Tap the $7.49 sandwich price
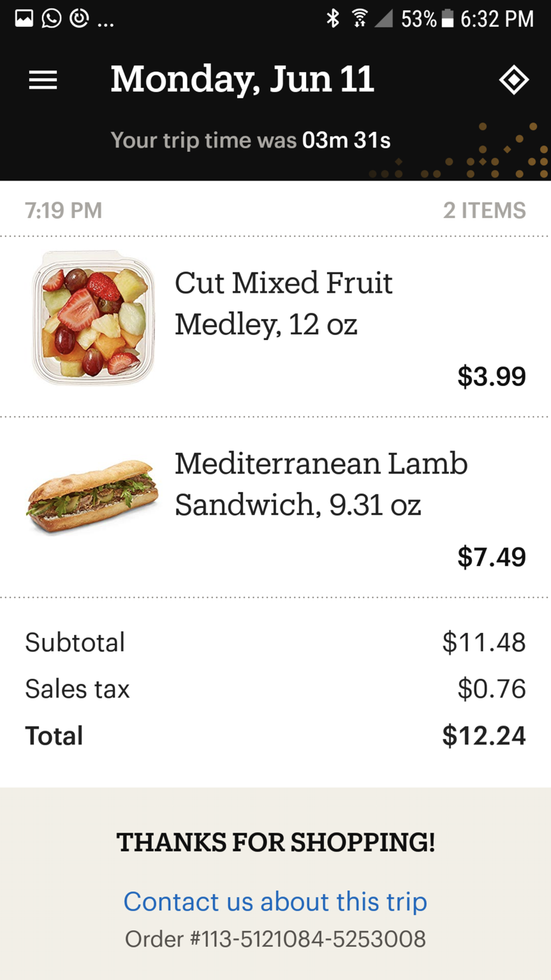 [491, 556]
